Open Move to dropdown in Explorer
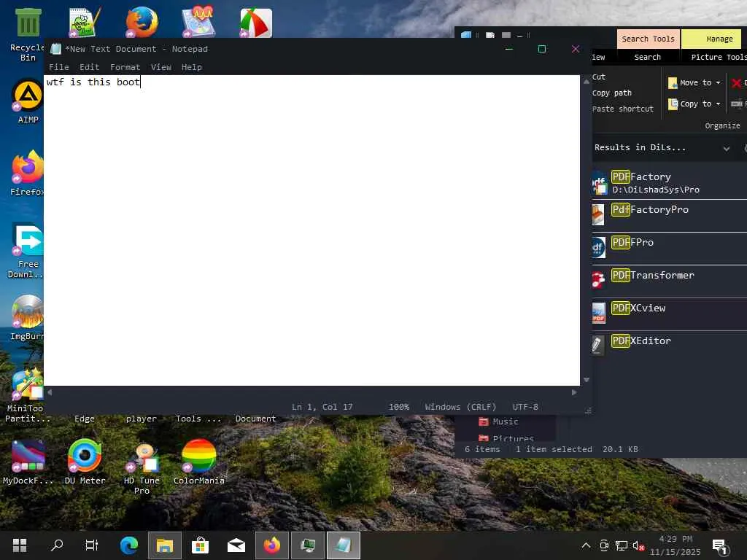The width and height of the screenshot is (747, 560). 694,83
